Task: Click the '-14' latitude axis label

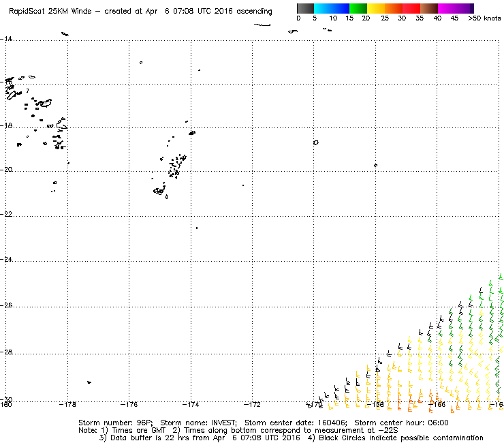Action: pos(6,39)
